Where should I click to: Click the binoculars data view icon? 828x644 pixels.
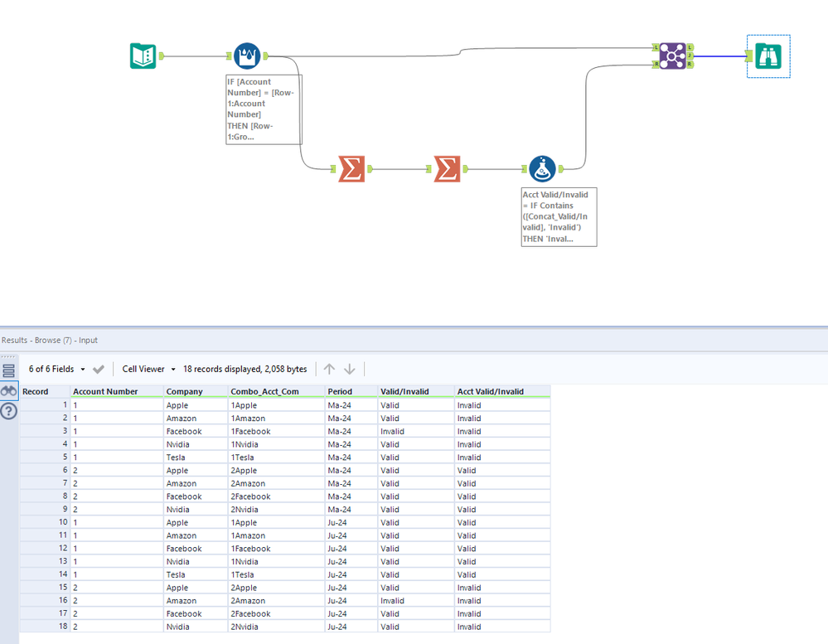(x=8, y=391)
